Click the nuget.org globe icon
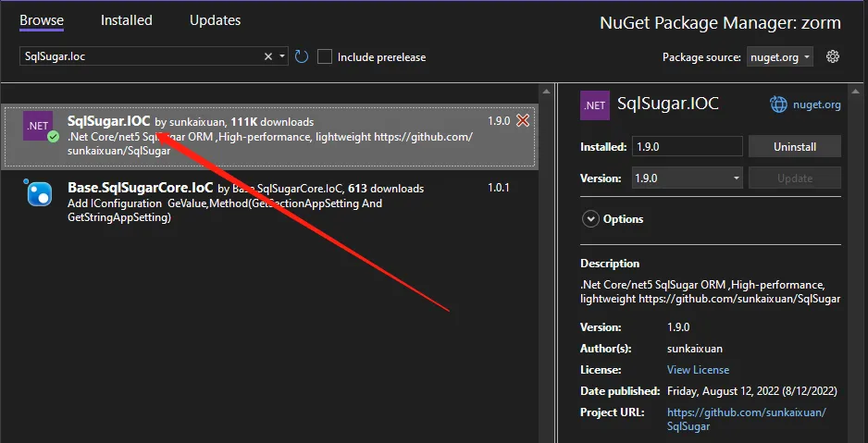 coord(778,104)
